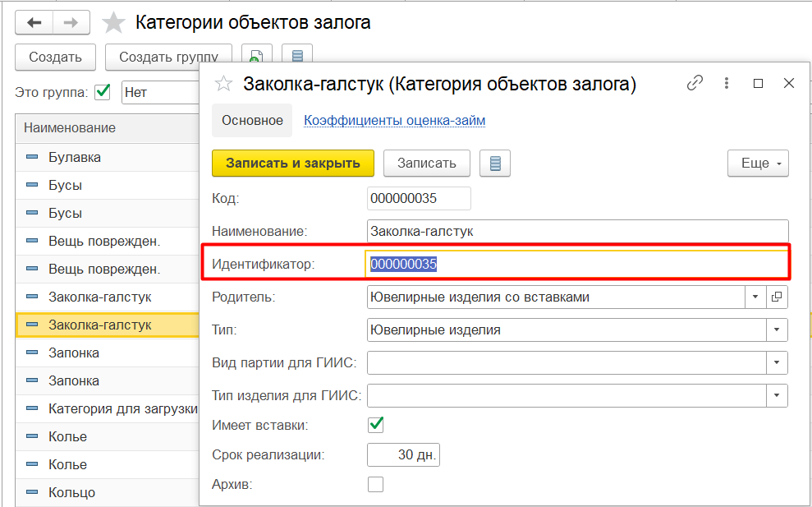Click the back navigation arrow
This screenshot has width=812, height=507.
click(x=34, y=23)
